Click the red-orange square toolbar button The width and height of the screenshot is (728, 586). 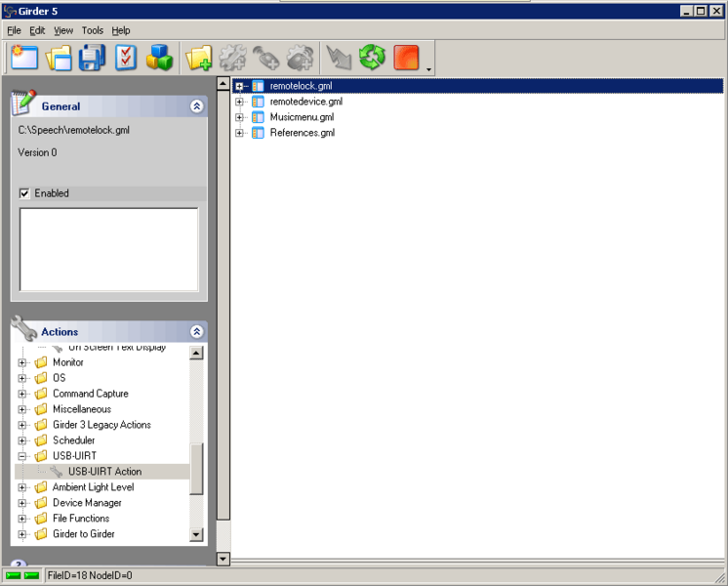tap(406, 58)
